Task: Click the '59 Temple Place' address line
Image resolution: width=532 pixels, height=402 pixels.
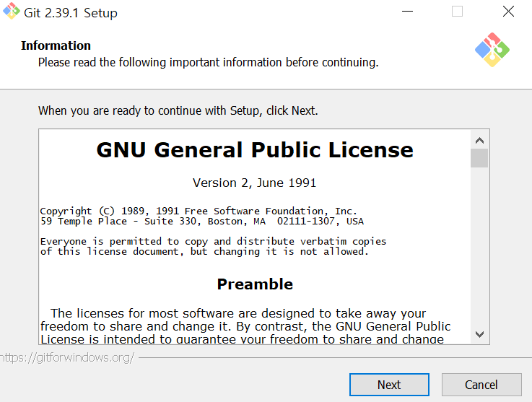Action: click(202, 221)
